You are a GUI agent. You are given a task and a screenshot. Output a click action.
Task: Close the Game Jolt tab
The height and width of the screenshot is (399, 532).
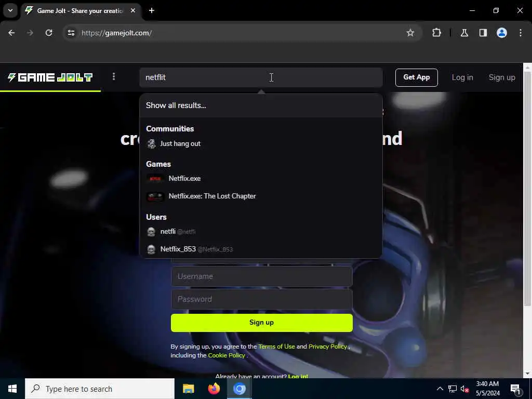(x=133, y=10)
